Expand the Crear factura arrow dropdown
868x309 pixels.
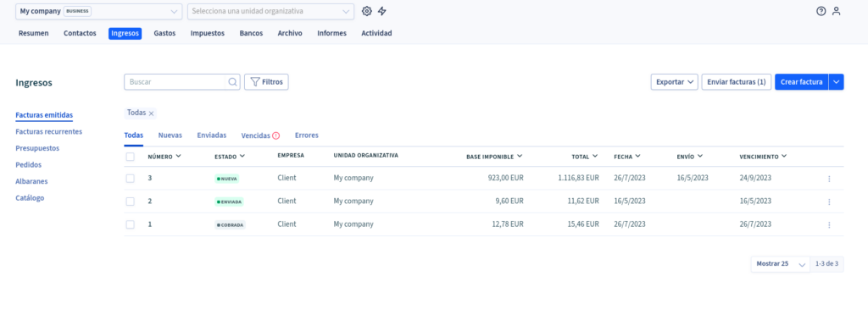pyautogui.click(x=837, y=82)
